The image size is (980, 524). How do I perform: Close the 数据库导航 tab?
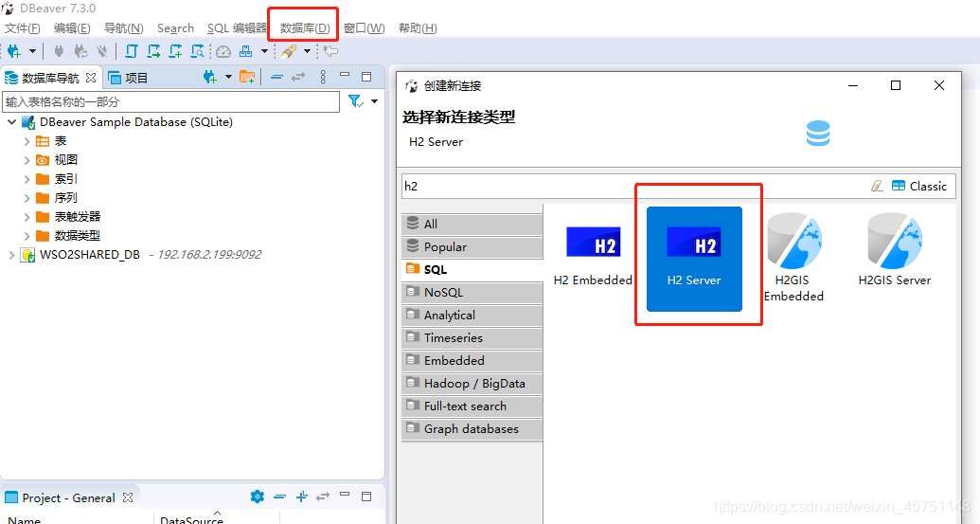pos(91,78)
